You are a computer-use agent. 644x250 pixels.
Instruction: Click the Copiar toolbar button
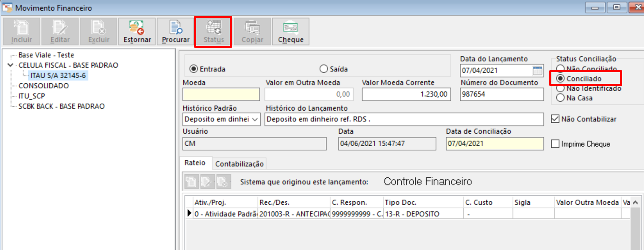252,32
